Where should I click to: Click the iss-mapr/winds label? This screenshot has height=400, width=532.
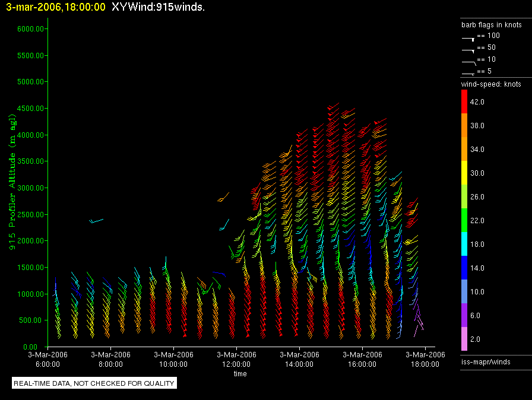pos(486,361)
